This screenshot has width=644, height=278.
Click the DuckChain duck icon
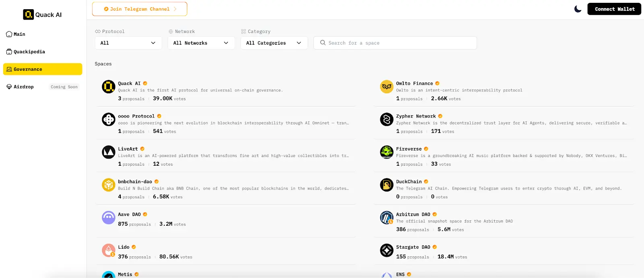(x=386, y=185)
